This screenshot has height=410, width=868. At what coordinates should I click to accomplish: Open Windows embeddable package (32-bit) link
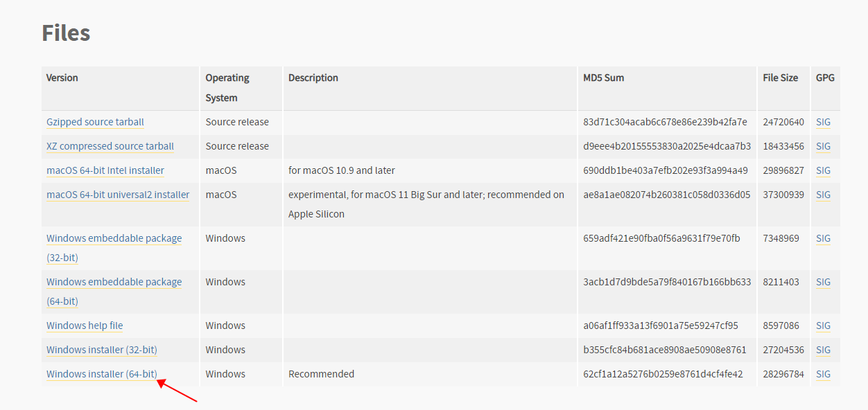pos(114,238)
